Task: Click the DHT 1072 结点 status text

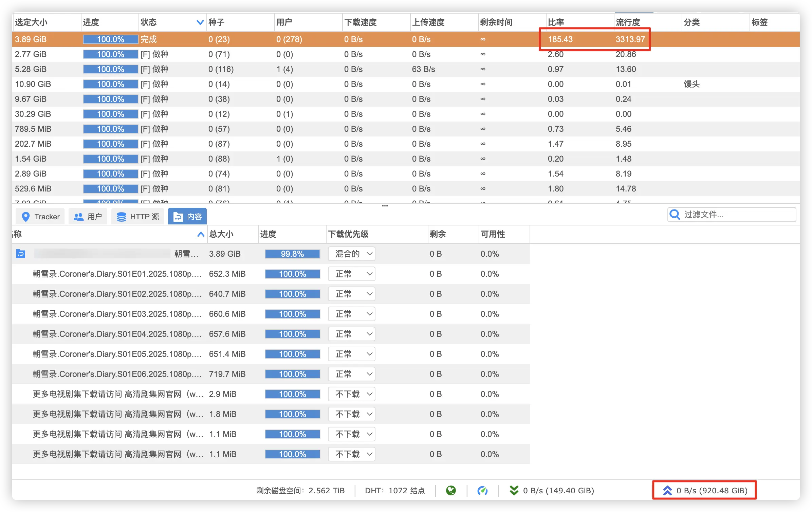Action: (394, 491)
